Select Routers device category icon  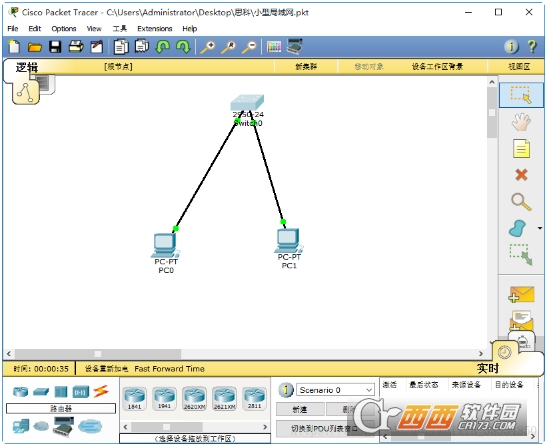click(20, 392)
